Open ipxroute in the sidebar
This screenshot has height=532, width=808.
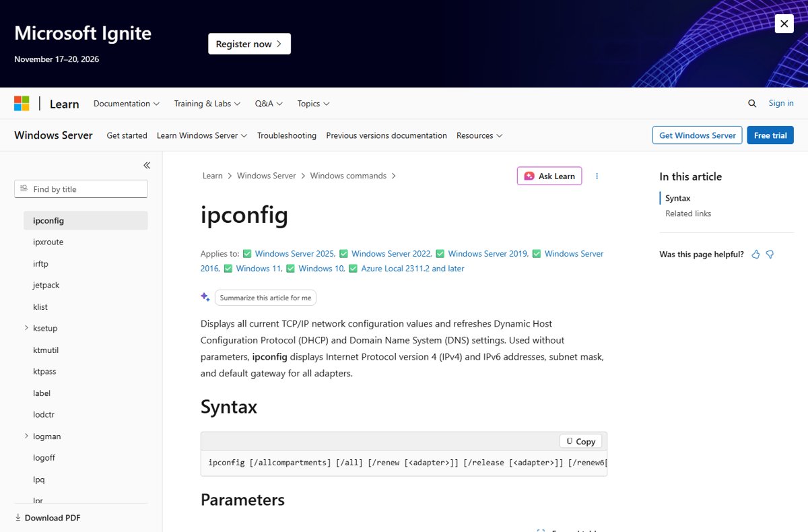point(48,242)
